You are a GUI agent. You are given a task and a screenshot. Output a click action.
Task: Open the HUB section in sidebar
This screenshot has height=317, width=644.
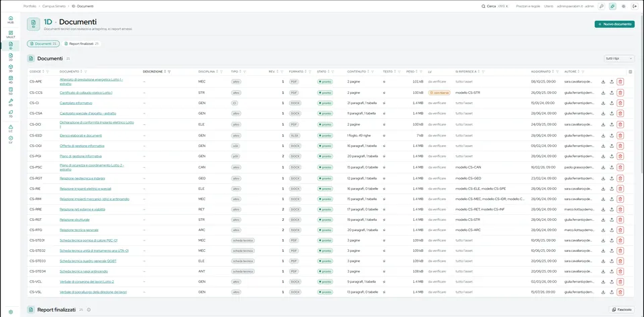[x=10, y=19]
